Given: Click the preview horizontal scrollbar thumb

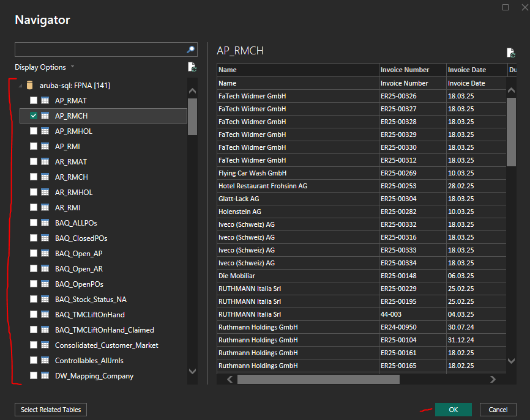Looking at the screenshot, I should pos(318,380).
